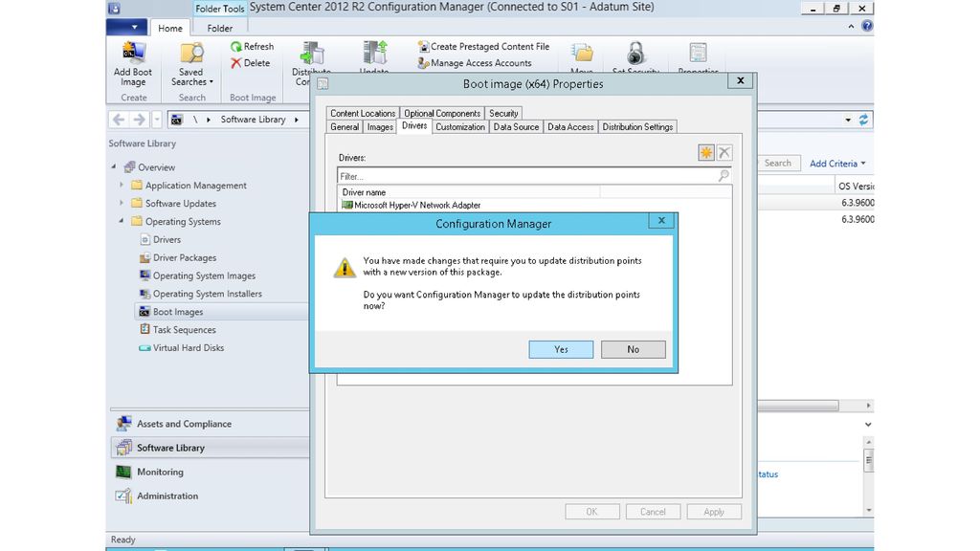
Task: Click the Refresh ribbon button
Action: coord(252,46)
